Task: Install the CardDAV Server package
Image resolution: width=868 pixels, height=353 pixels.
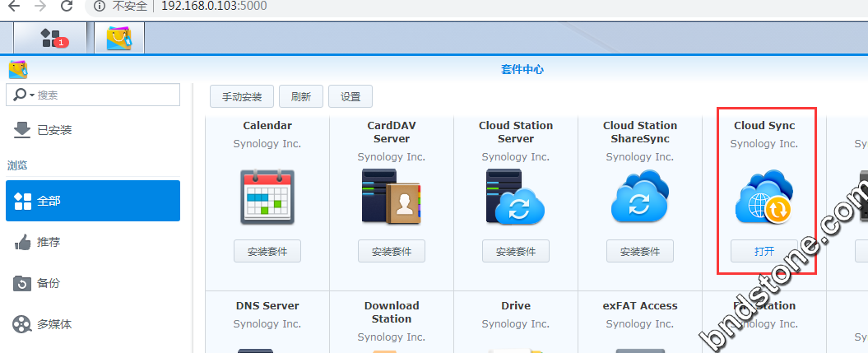Action: tap(392, 251)
